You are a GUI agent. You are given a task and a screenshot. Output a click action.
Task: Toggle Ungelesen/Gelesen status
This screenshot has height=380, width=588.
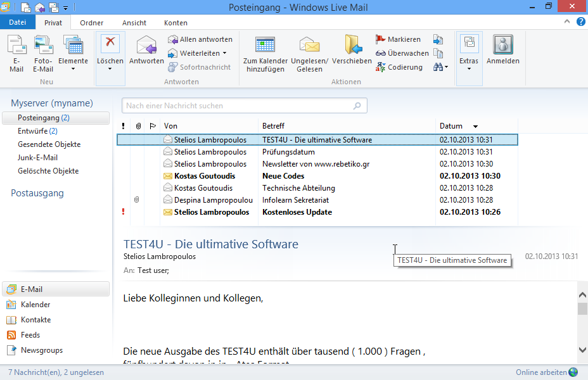pyautogui.click(x=309, y=54)
